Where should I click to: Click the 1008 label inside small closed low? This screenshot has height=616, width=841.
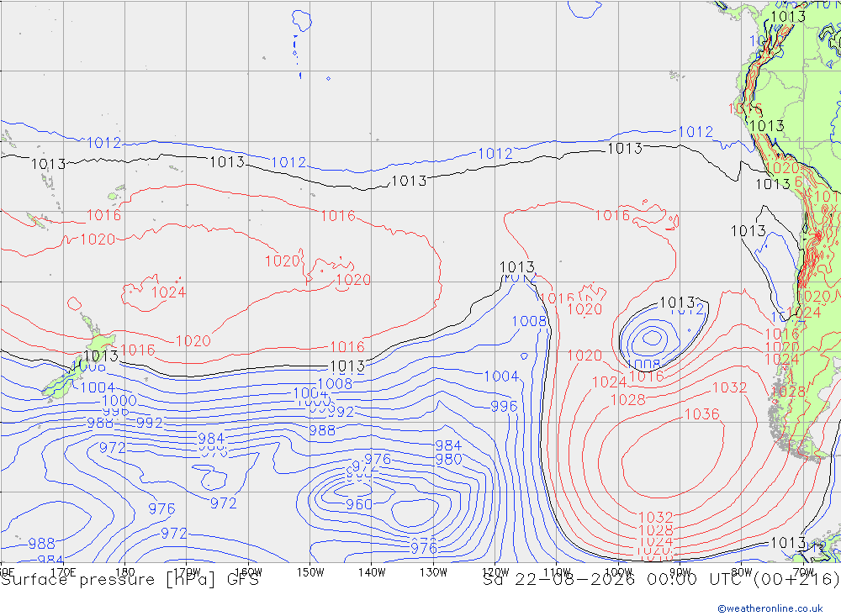pyautogui.click(x=643, y=365)
